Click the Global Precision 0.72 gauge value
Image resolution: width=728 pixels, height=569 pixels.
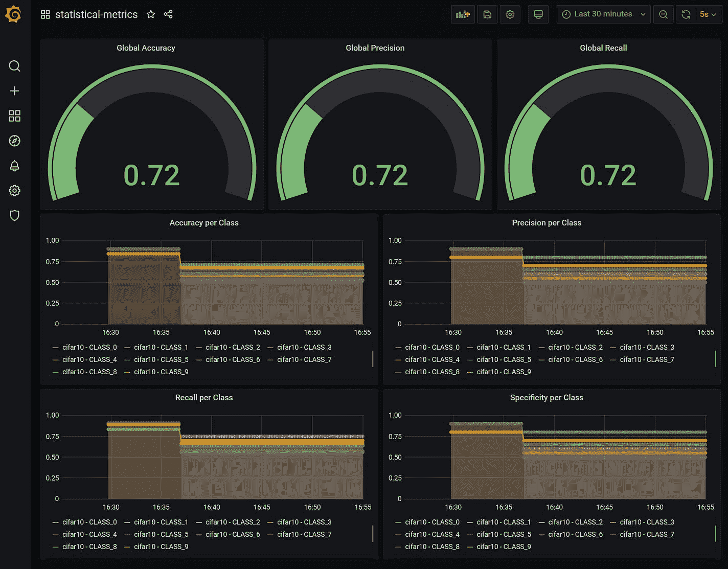pos(380,175)
